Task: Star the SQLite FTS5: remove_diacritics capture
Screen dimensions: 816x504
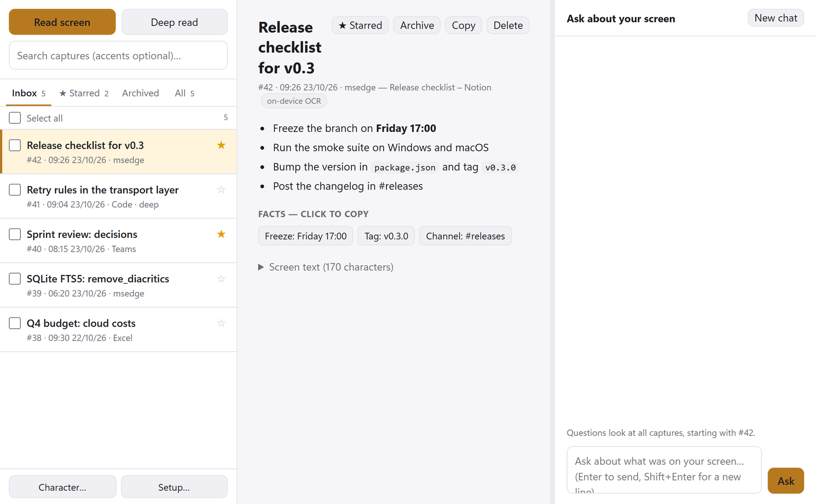Action: click(221, 278)
